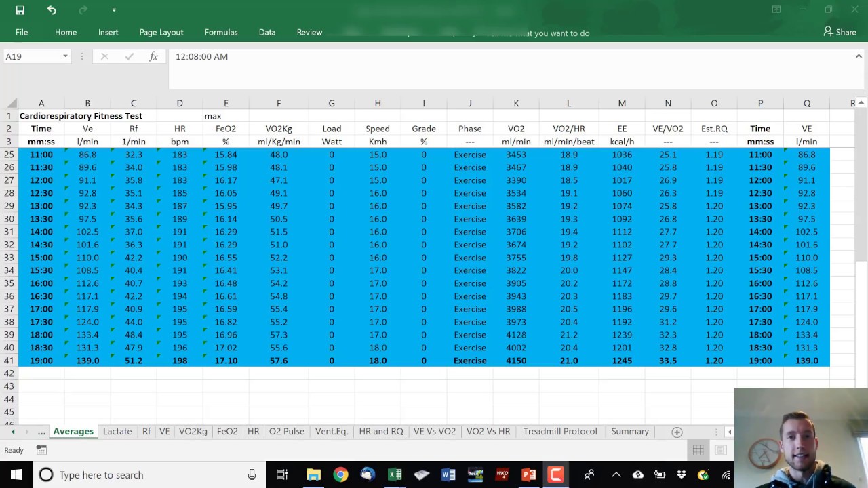Viewport: 868px width, 488px height.
Task: Select the 19:00 time cell in column A
Action: 41,361
